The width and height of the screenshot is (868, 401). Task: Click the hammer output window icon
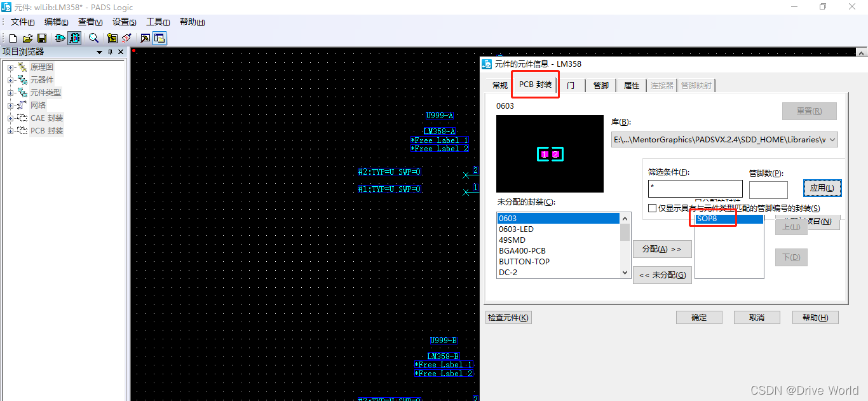[146, 38]
